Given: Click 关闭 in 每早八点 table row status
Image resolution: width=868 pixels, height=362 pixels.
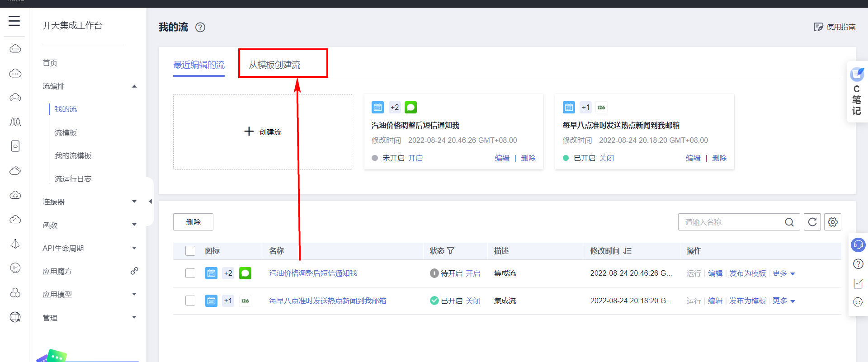Looking at the screenshot, I should point(473,301).
